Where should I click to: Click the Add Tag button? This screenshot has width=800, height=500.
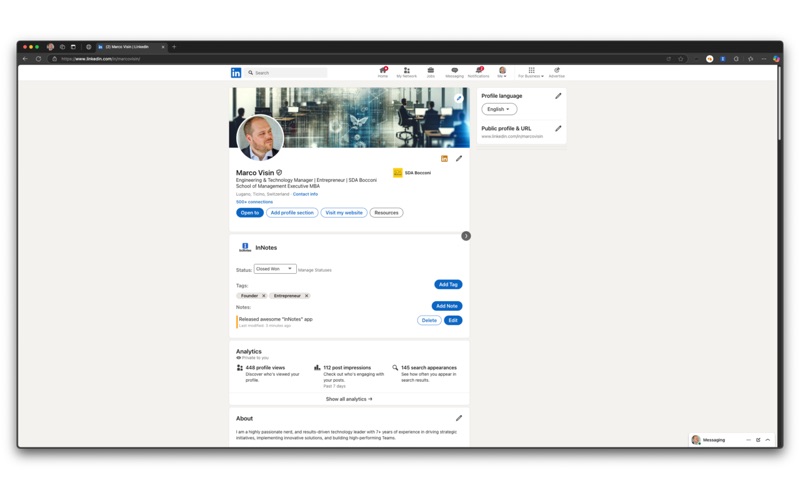point(448,285)
